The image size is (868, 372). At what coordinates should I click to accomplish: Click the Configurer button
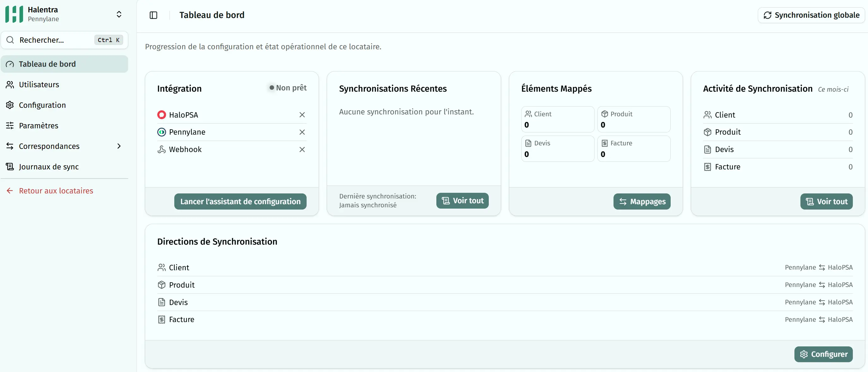(x=823, y=354)
